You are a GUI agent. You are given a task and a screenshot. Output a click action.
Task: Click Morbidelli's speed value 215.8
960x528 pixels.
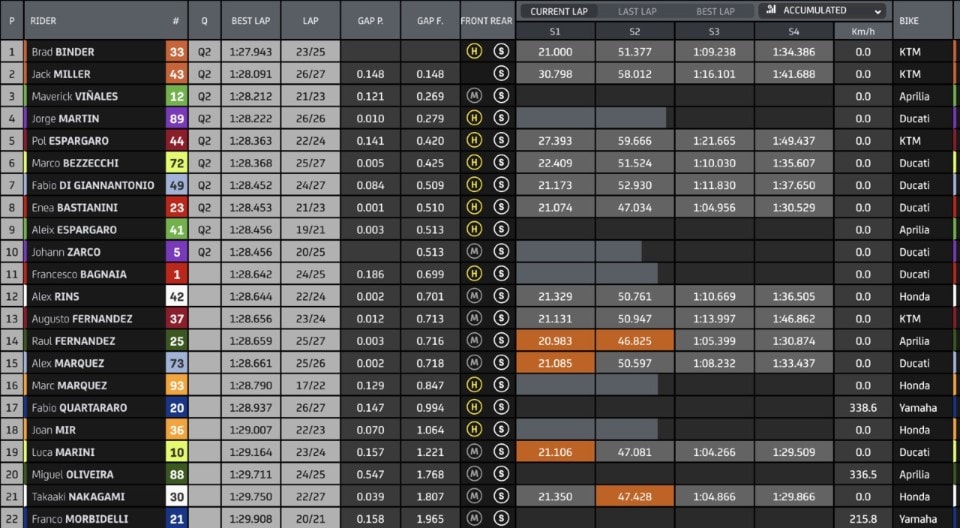(x=863, y=519)
